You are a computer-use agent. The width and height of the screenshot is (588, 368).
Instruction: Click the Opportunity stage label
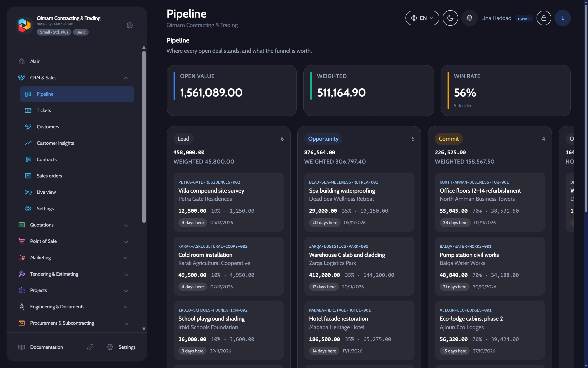click(x=323, y=139)
